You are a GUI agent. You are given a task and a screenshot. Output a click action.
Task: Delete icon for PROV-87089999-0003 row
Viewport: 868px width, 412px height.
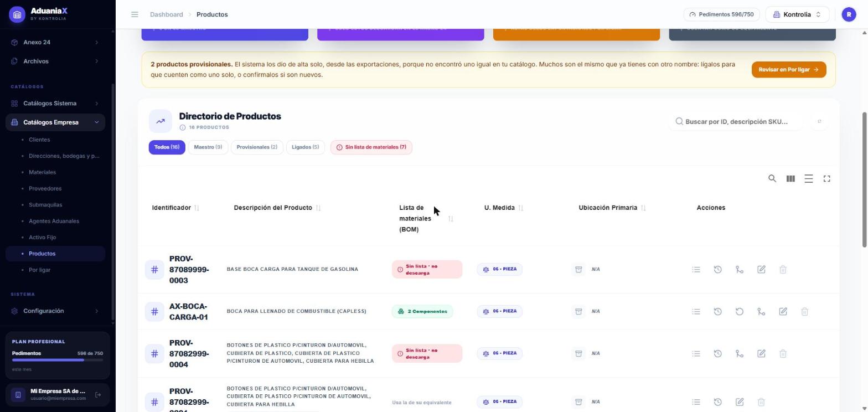783,269
